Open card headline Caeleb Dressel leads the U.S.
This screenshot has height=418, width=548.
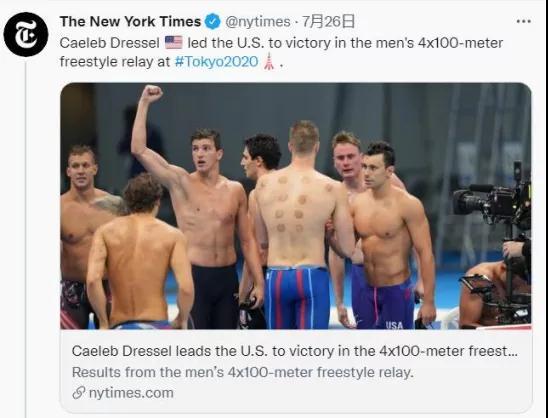[295, 351]
